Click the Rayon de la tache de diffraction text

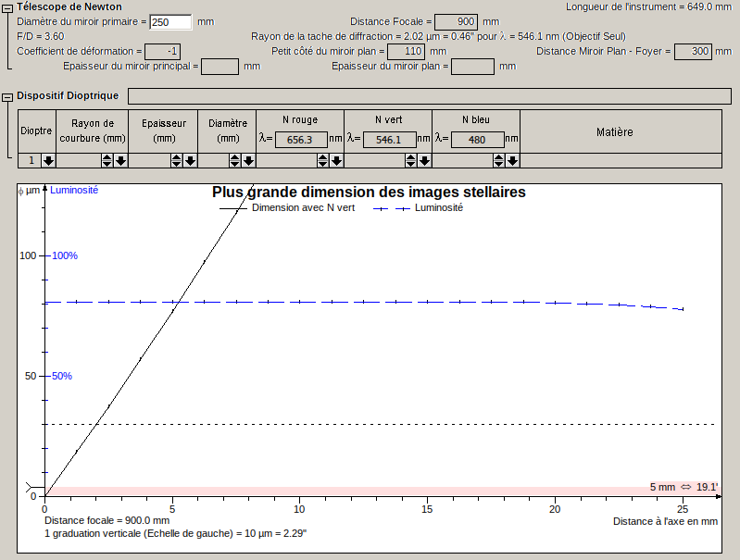coord(438,36)
